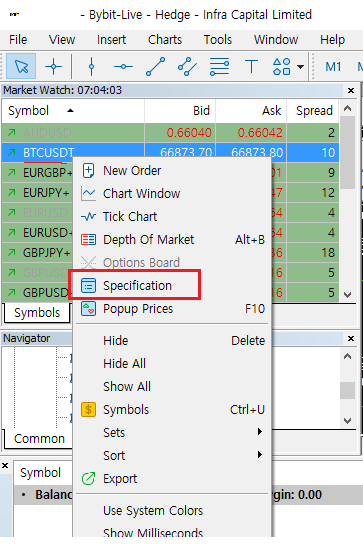Draw a vertical line tool
363x548 pixels.
click(92, 66)
